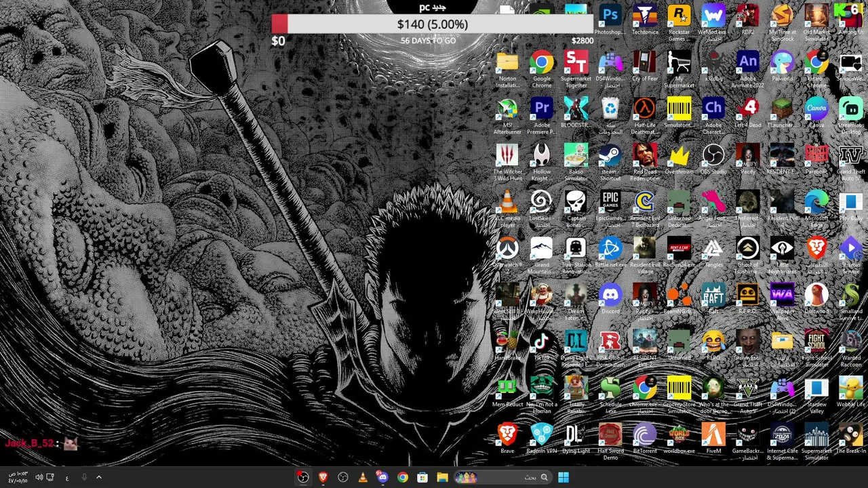The width and height of the screenshot is (868, 488).
Task: Open the x32dbg desktop icon
Action: pyautogui.click(x=713, y=67)
